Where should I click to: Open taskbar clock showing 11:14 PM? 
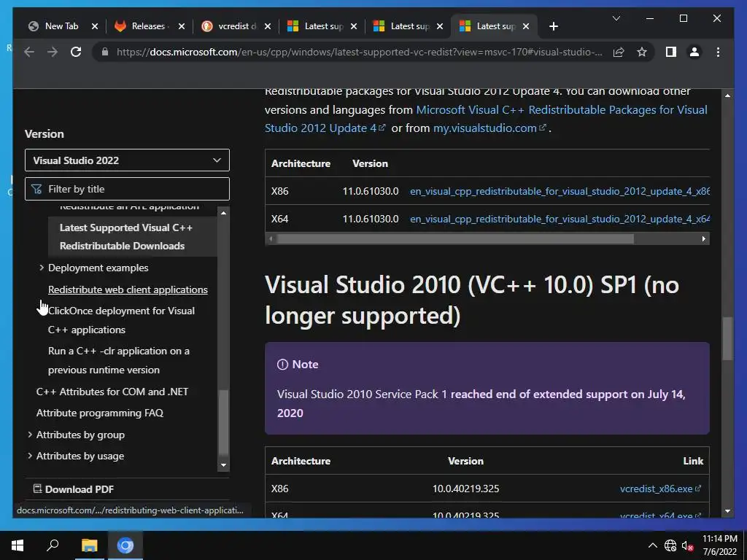pyautogui.click(x=719, y=545)
